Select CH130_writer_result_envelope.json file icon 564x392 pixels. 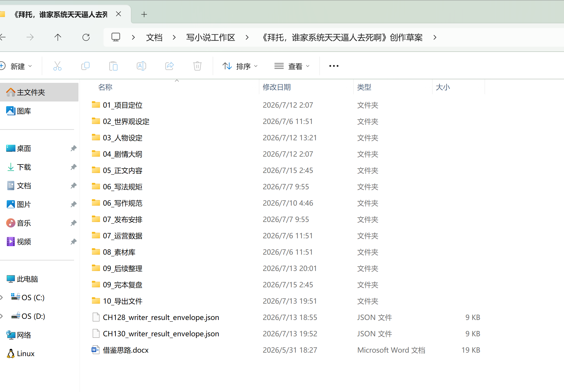[x=96, y=333]
